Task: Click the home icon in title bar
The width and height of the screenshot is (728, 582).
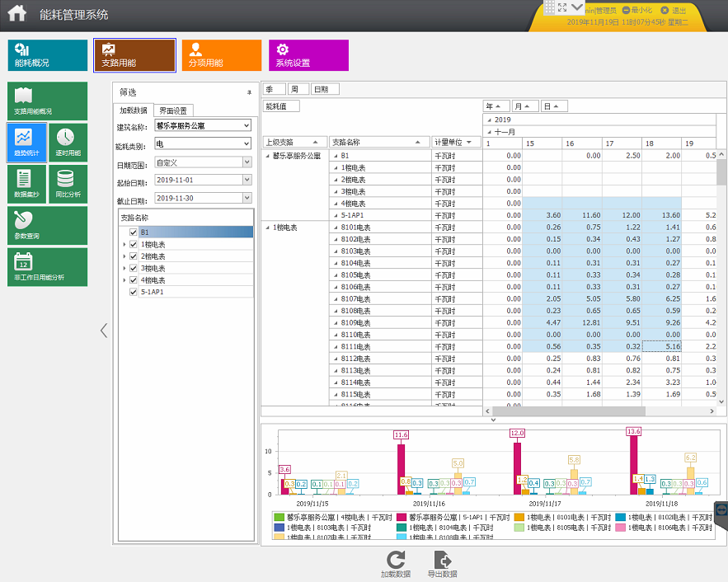Action: tap(17, 13)
